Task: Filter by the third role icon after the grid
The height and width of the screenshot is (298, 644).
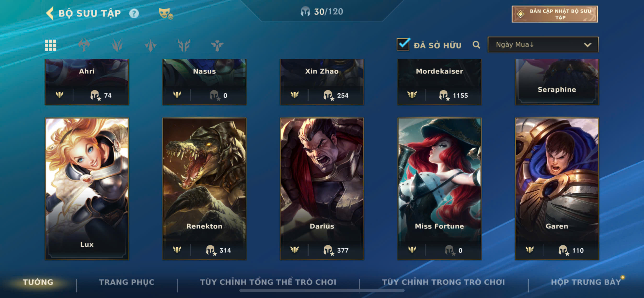Action: tap(150, 45)
